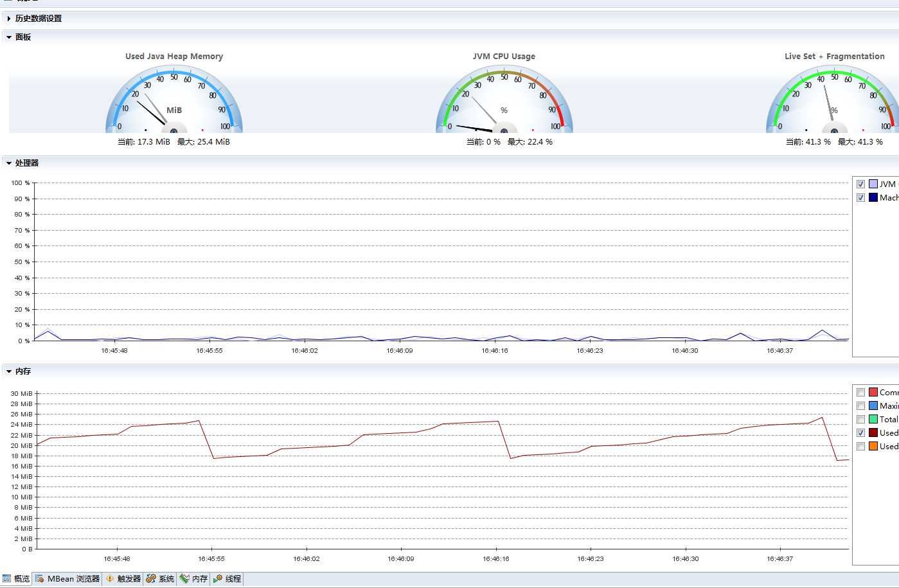Click the 100 % label on processor chart
This screenshot has width=899, height=588.
(x=21, y=183)
